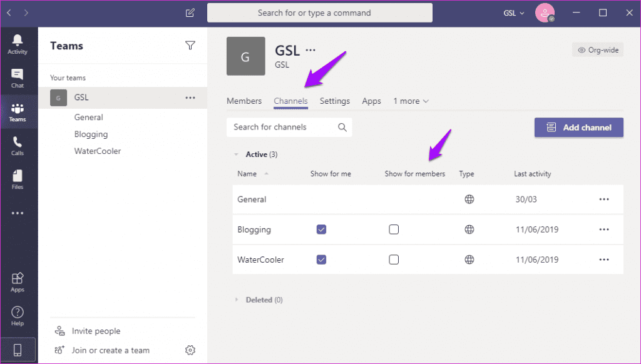Switch to Chat in the sidebar

[18, 77]
